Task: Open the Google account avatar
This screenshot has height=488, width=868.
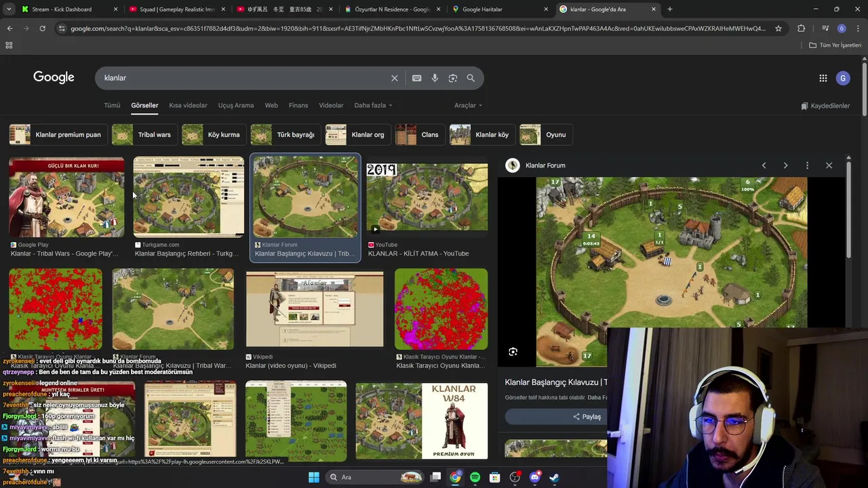Action: click(x=843, y=78)
